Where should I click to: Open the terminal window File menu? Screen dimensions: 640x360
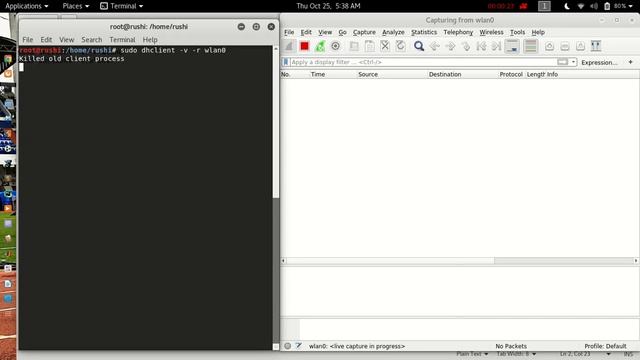[28, 40]
